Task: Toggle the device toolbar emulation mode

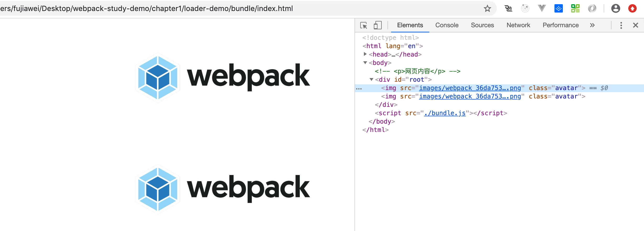Action: point(377,25)
